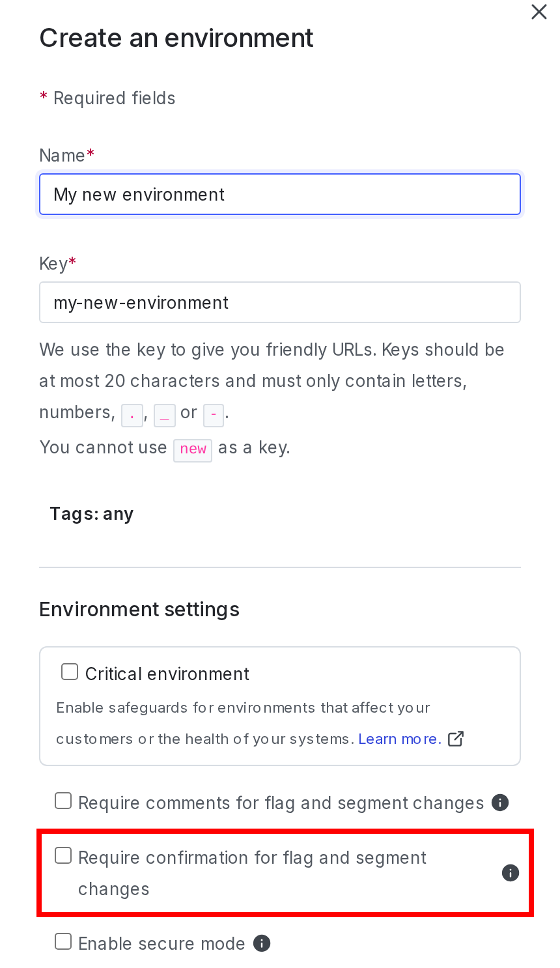
Task: Open the Learn more link
Action: (x=399, y=739)
